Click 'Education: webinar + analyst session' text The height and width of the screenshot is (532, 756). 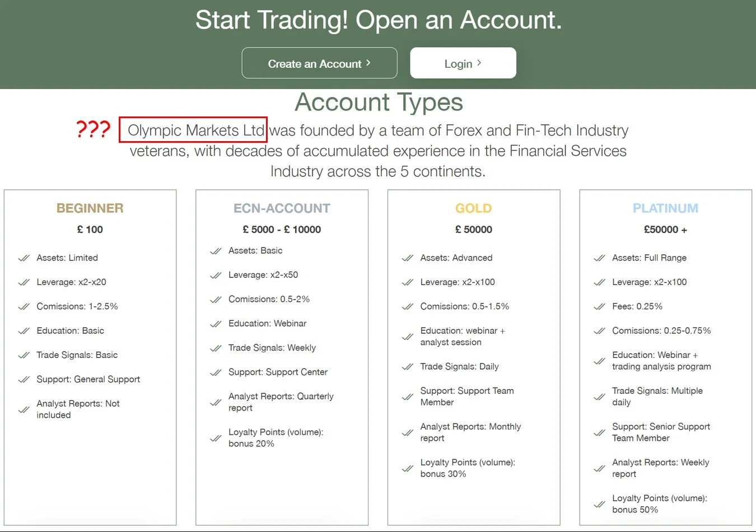(463, 337)
